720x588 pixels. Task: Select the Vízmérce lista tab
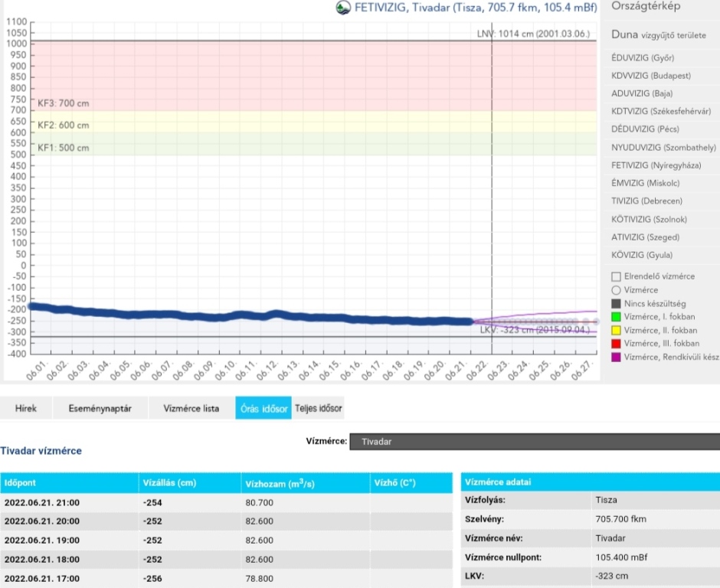pyautogui.click(x=191, y=409)
